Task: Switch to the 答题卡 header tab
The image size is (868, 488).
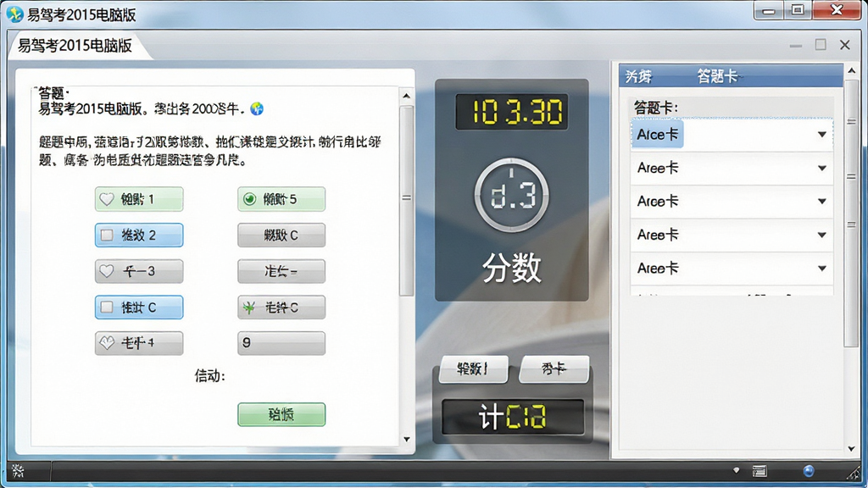Action: pos(718,75)
